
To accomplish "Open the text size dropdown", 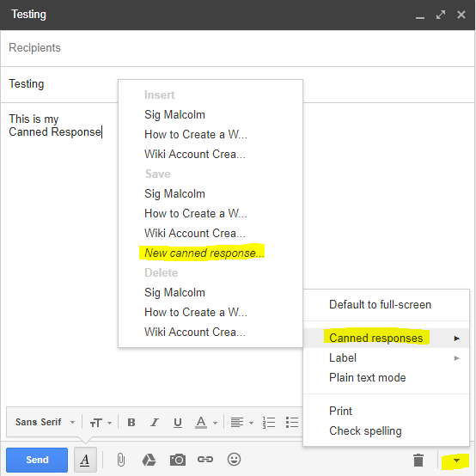I will (101, 423).
